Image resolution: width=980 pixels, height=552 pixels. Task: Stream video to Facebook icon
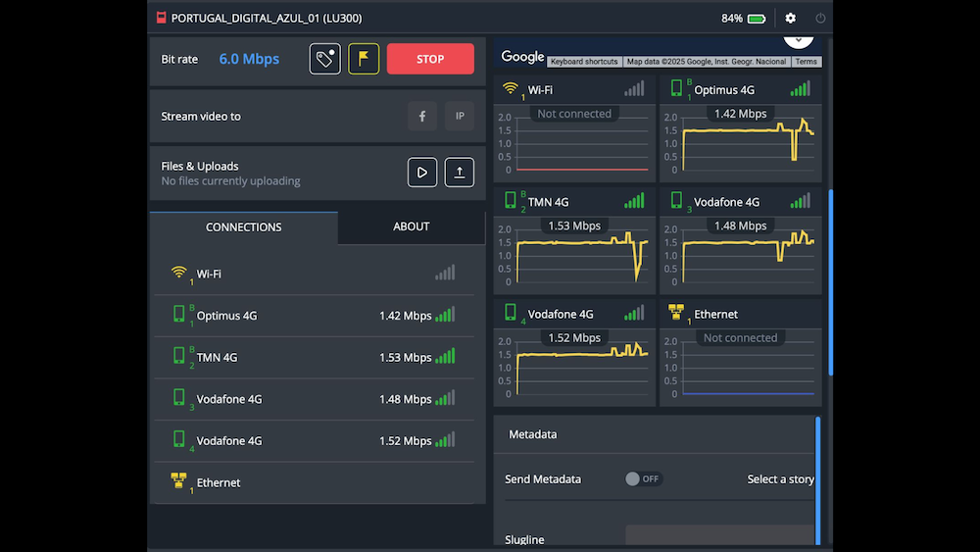tap(422, 117)
